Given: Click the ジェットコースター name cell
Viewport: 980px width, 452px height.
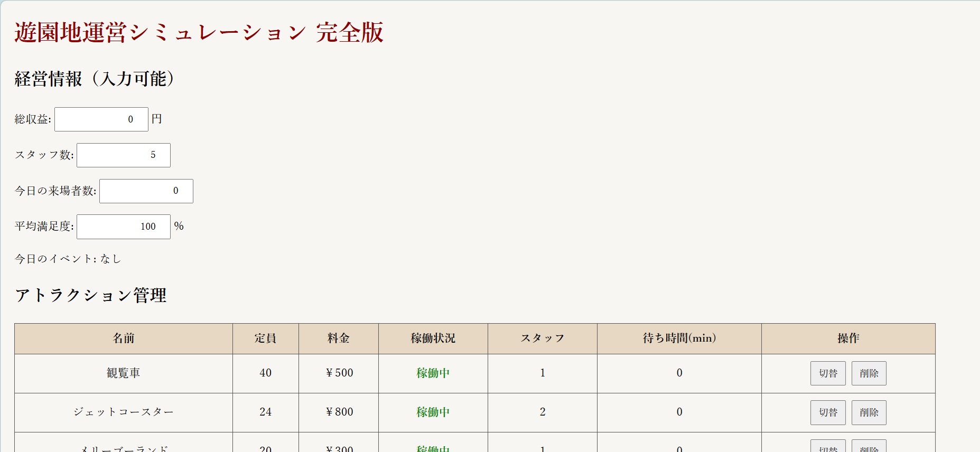Looking at the screenshot, I should click(x=123, y=412).
